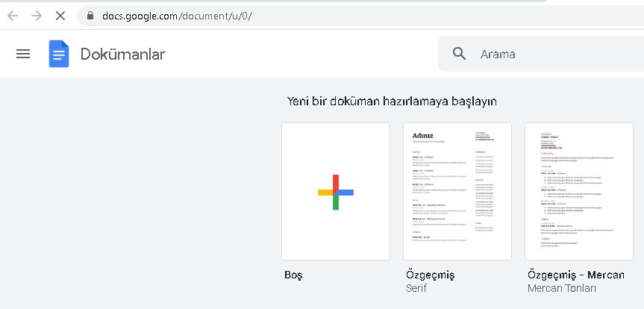Click the Boş label under blank document
The image size is (644, 309).
(x=293, y=275)
